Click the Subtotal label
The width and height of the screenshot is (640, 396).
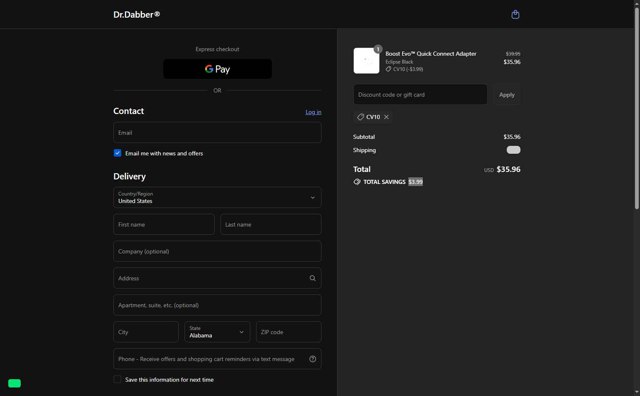click(364, 137)
